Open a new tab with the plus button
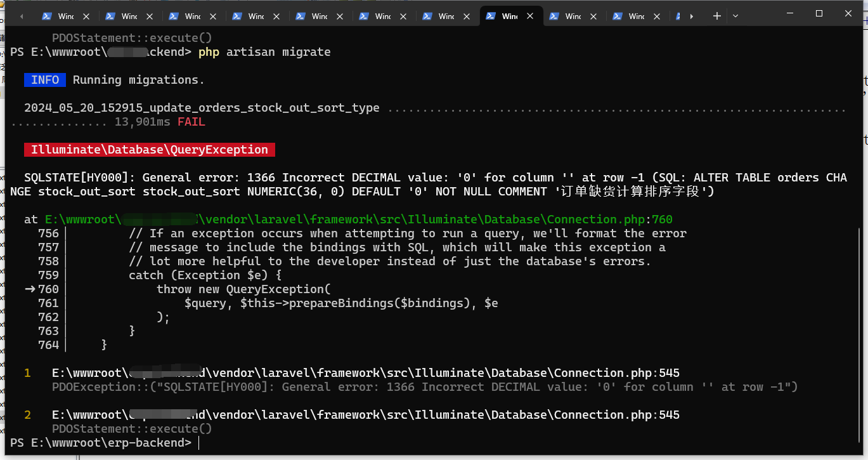This screenshot has width=868, height=460. 717,16
